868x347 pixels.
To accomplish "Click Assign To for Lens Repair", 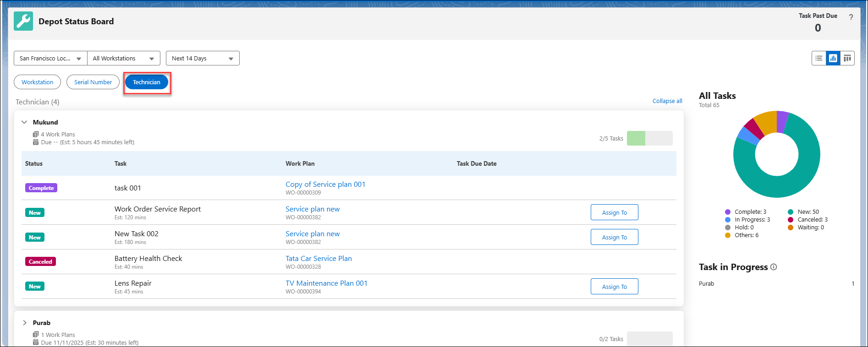I will 615,287.
